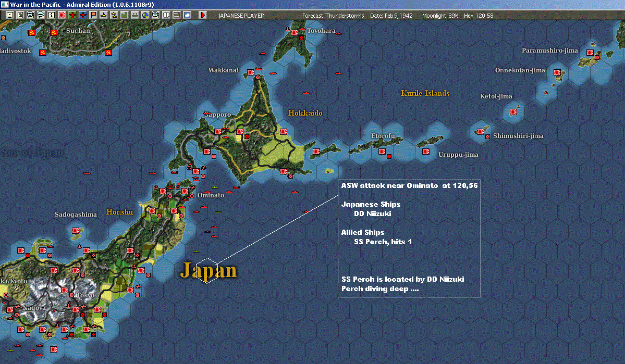The width and height of the screenshot is (625, 364).
Task: Select the Soviet flag at Vladivostok
Action: click(43, 52)
